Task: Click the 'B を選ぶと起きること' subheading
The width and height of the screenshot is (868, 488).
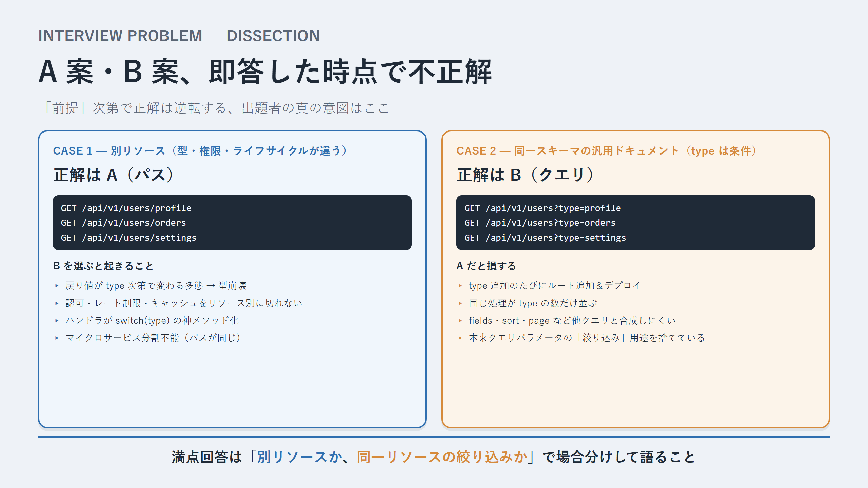Action: [x=103, y=266]
